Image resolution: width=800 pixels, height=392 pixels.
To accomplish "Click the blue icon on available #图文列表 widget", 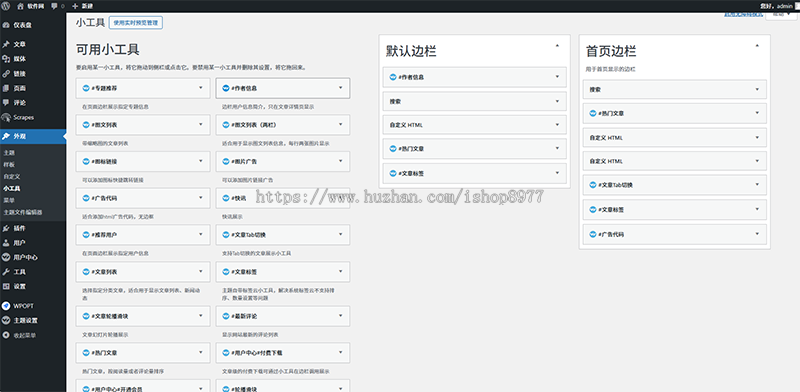I will click(85, 125).
